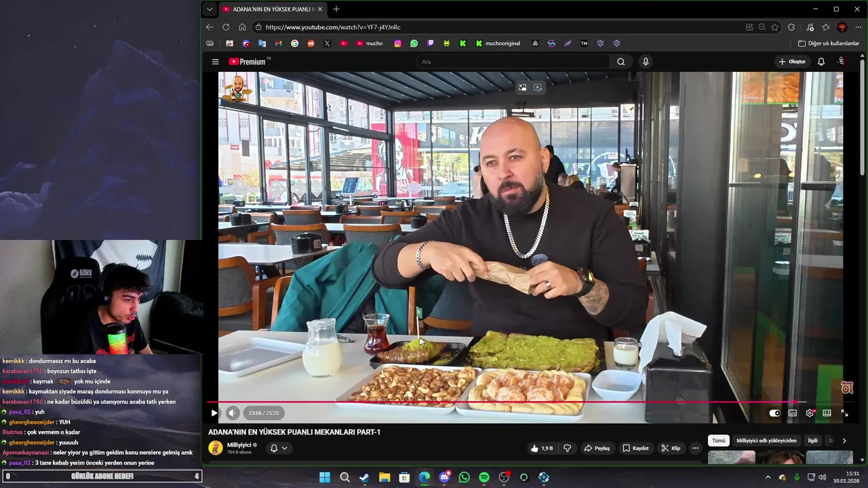
Task: Add page to favorites star
Action: 775,27
